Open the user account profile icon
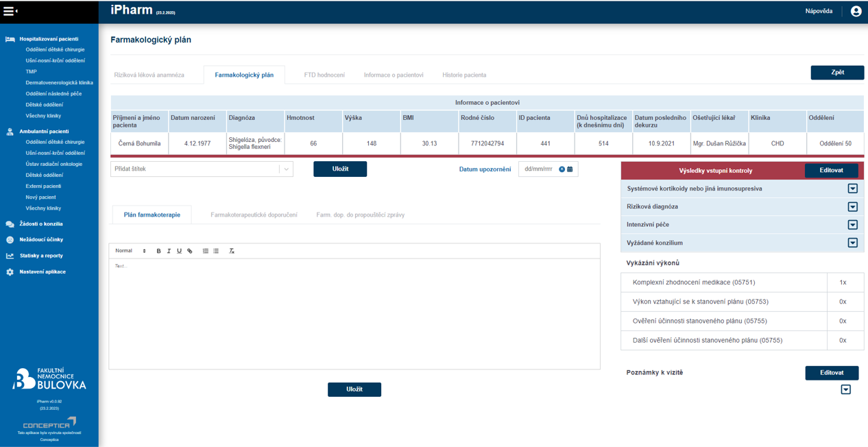Screen dimensions: 868x447 [x=856, y=11]
